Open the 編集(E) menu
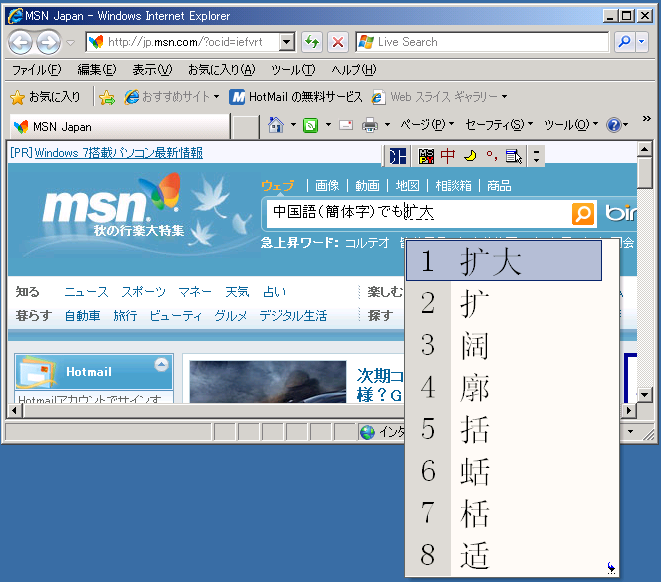Viewport: 661px width, 582px height. 97,70
